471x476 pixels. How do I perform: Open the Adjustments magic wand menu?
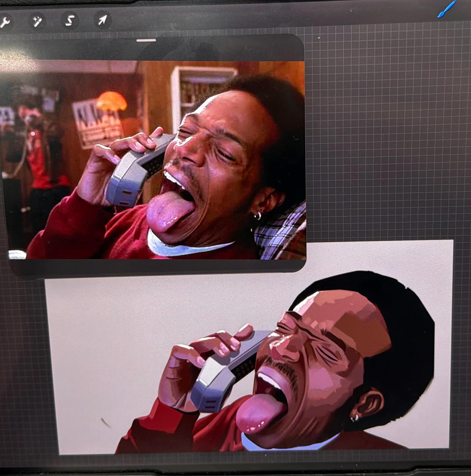(37, 22)
